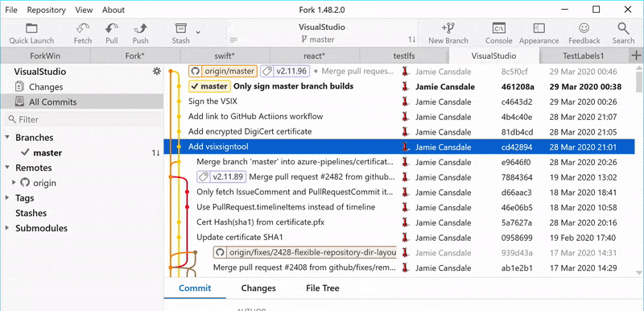This screenshot has height=311, width=644.
Task: Click the GitHub icon beside origin remote
Action: (25, 183)
